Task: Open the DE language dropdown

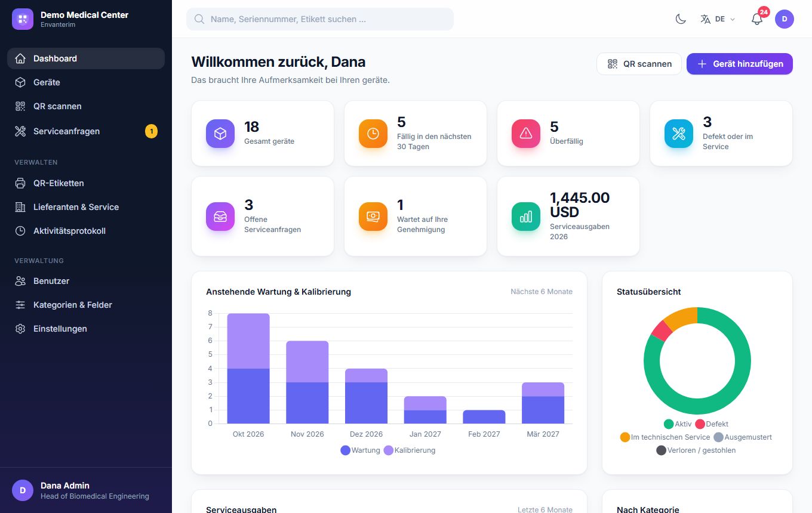Action: coord(718,19)
